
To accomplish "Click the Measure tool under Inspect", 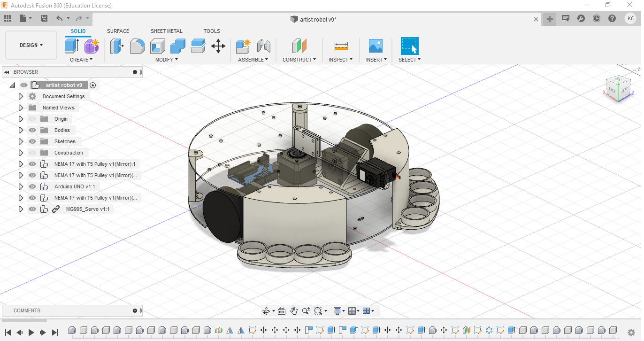I will click(x=341, y=46).
